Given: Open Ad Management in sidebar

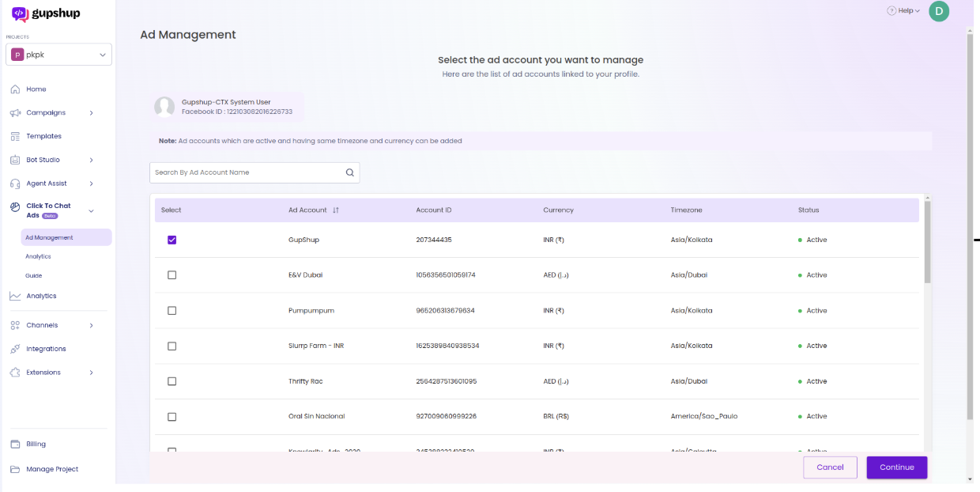Looking at the screenshot, I should point(66,237).
